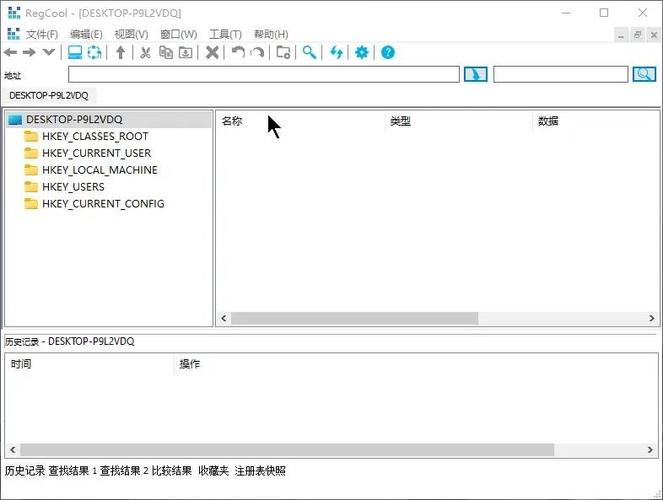663x500 pixels.
Task: Click the local computer registry icon
Action: click(x=75, y=52)
